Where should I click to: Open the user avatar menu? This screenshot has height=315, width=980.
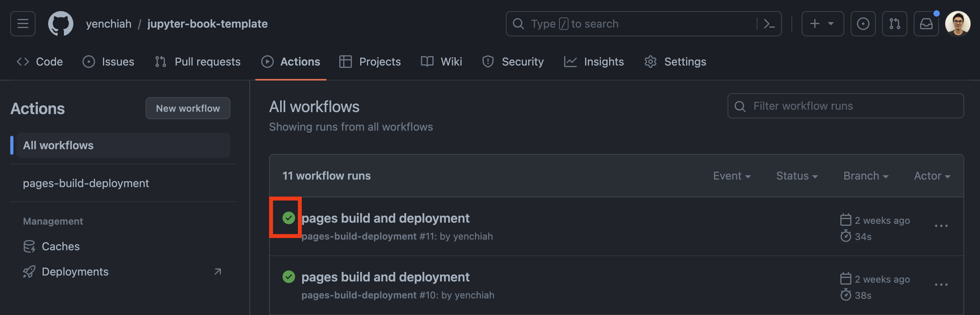pyautogui.click(x=958, y=24)
